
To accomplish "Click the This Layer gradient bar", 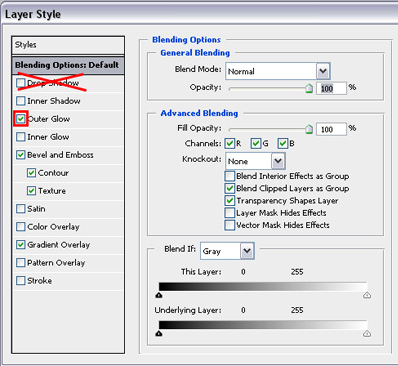I will point(263,287).
